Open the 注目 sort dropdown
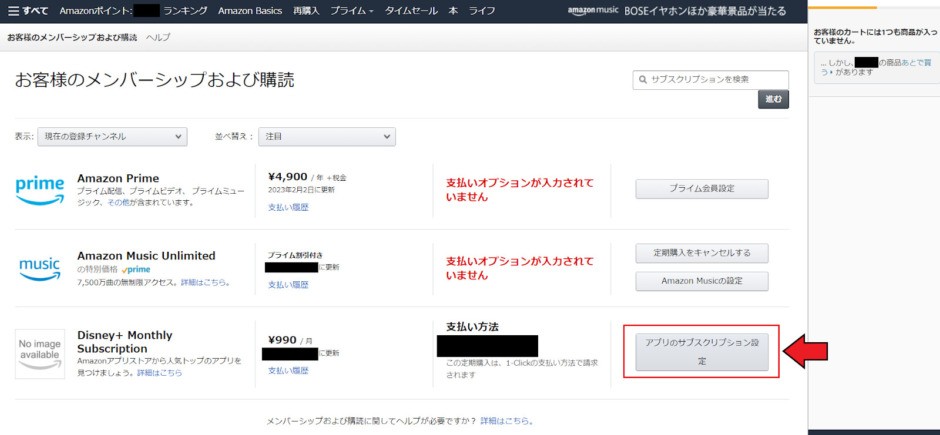The height and width of the screenshot is (435, 940). (327, 137)
